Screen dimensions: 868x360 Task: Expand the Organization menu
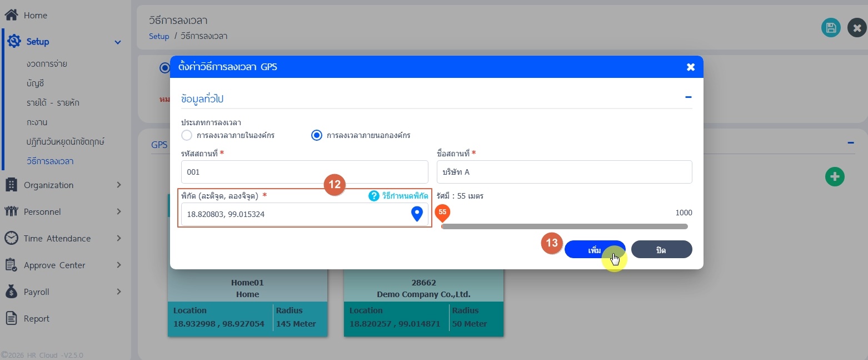click(x=118, y=185)
